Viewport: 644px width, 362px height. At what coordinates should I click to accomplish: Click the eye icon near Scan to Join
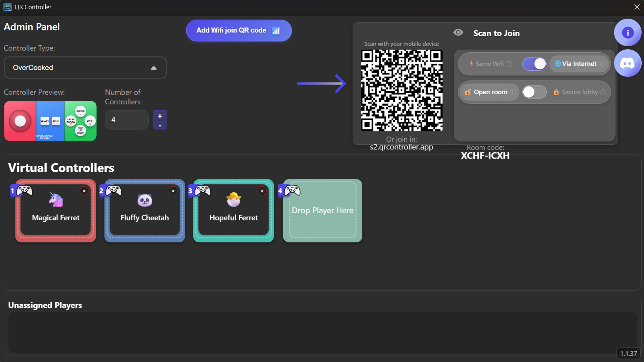click(x=458, y=33)
